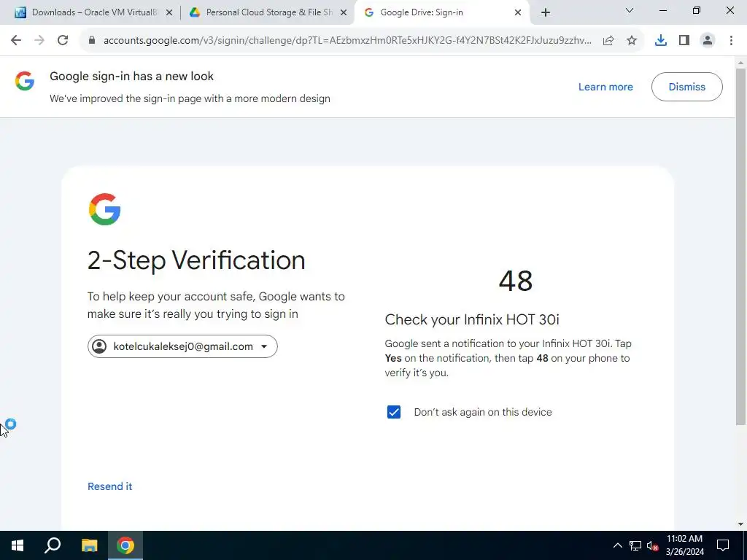Open File Explorer from the taskbar

(90, 545)
